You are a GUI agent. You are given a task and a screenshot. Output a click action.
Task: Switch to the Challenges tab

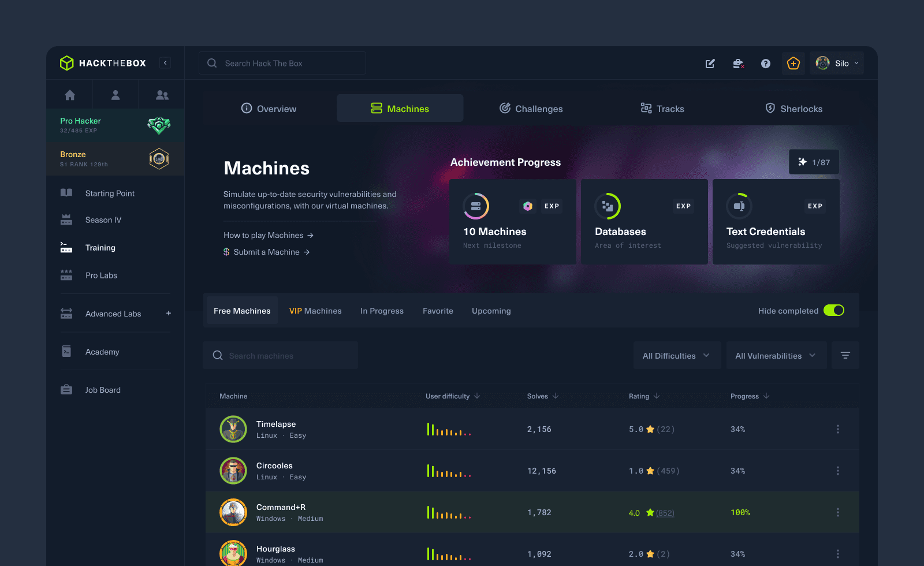(x=531, y=109)
